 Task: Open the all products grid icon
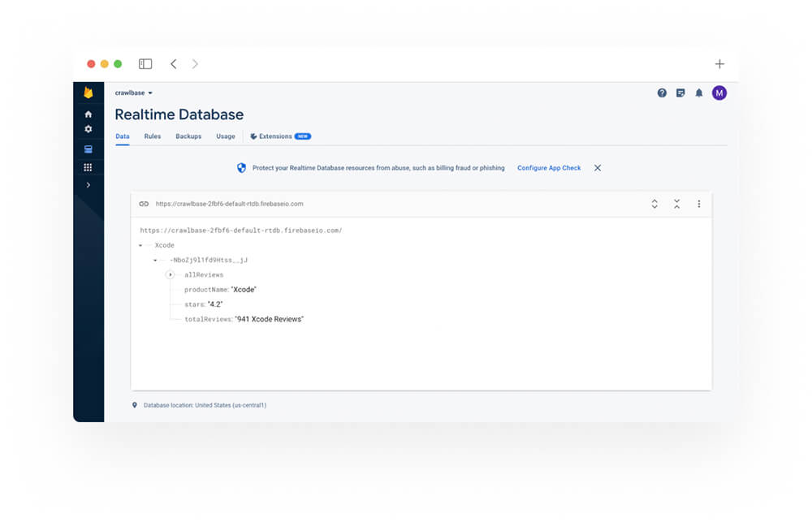click(x=88, y=166)
